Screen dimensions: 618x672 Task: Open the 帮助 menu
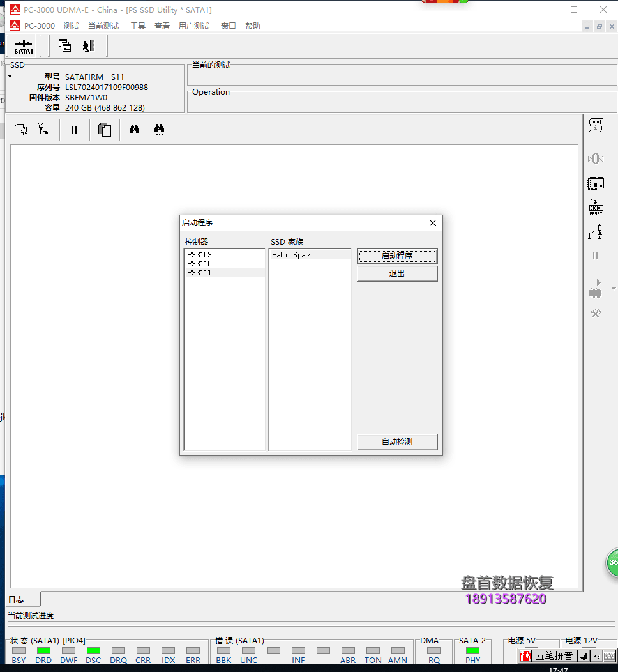(x=253, y=26)
